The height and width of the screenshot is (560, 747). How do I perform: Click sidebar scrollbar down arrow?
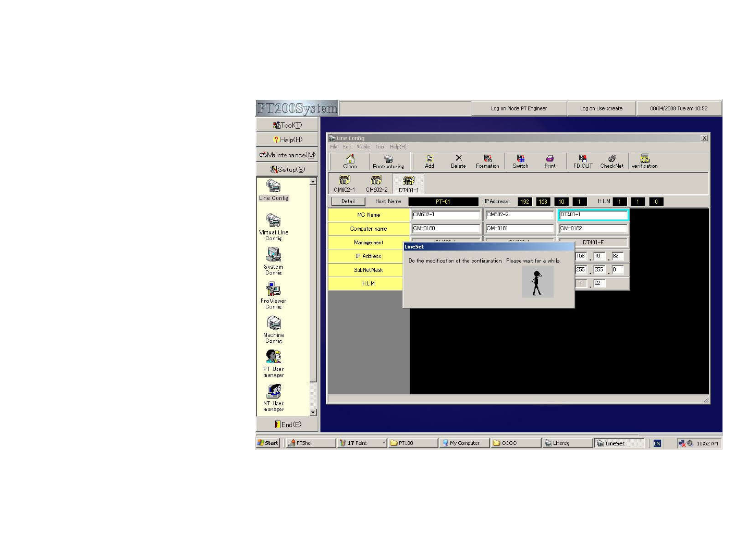(313, 413)
